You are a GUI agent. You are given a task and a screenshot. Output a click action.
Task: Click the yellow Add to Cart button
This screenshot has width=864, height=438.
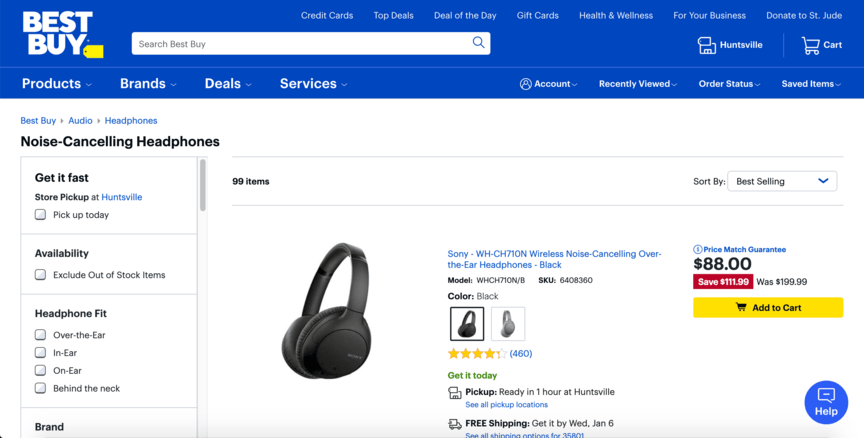tap(768, 308)
